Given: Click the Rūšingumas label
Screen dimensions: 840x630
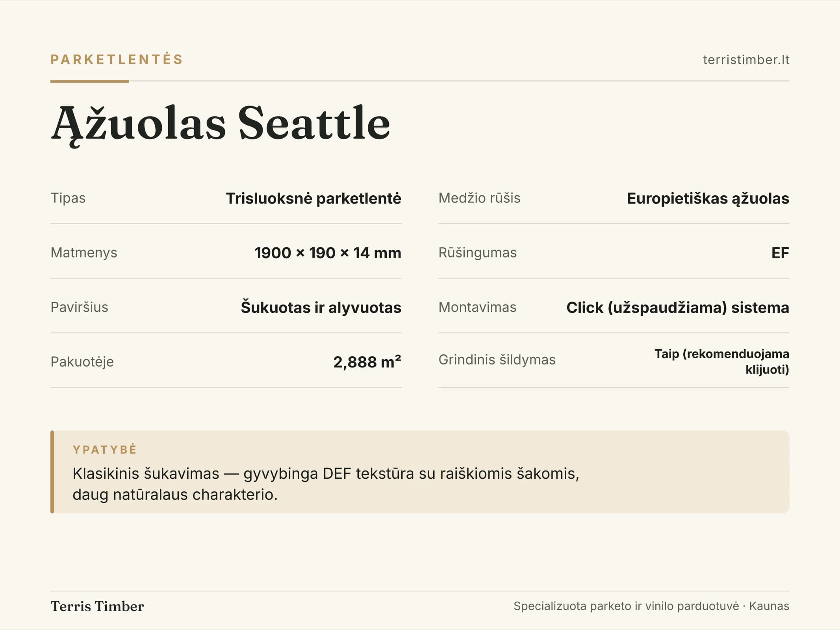Looking at the screenshot, I should (477, 253).
